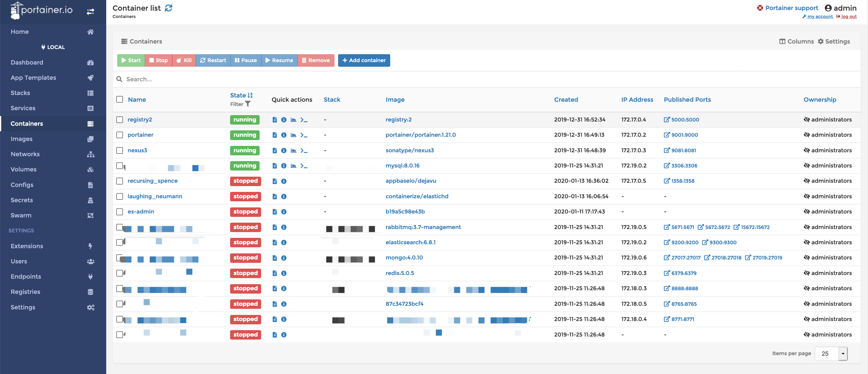Viewport: 868px width, 374px height.
Task: Toggle the select-all checkbox in the header
Action: point(120,99)
